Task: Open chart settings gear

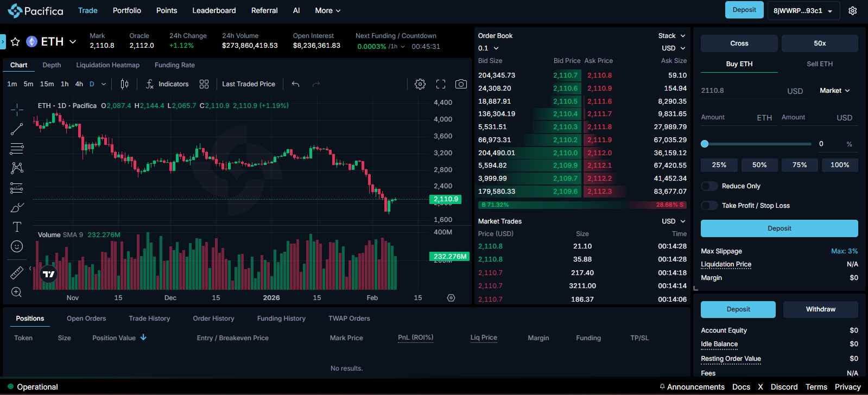Action: [x=420, y=84]
